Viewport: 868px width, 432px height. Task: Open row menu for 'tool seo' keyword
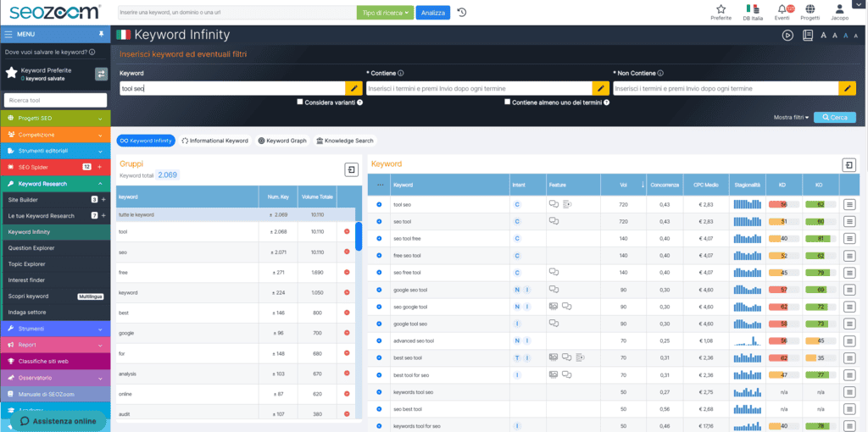[849, 205]
